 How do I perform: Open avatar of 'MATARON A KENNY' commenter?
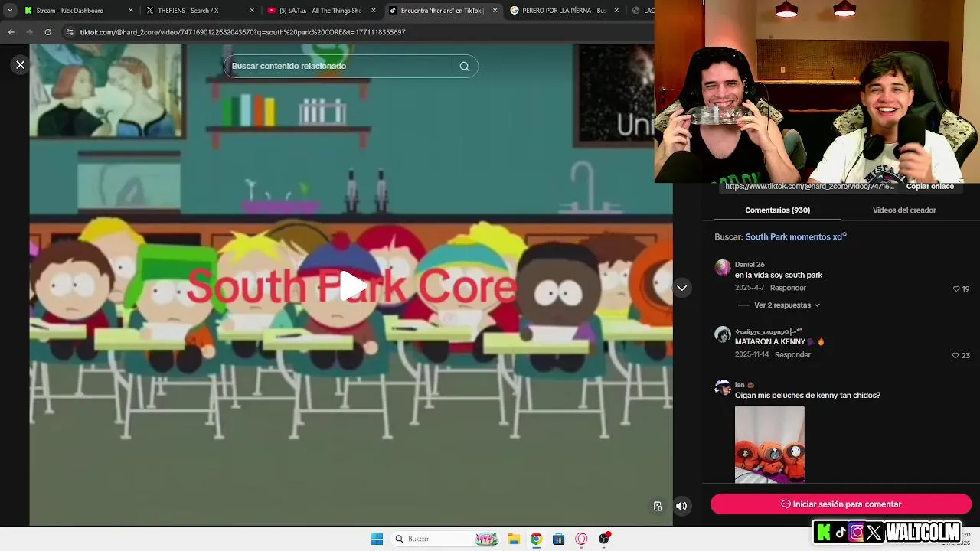click(x=723, y=334)
